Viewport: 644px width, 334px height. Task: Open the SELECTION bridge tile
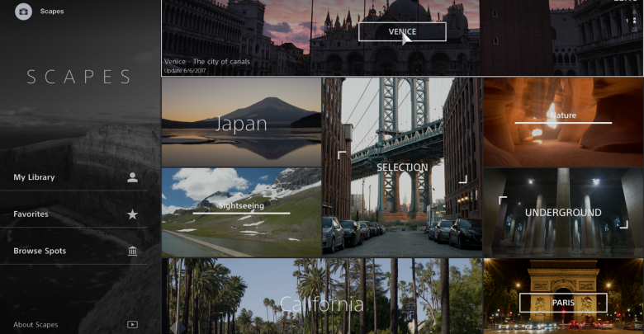click(x=402, y=167)
